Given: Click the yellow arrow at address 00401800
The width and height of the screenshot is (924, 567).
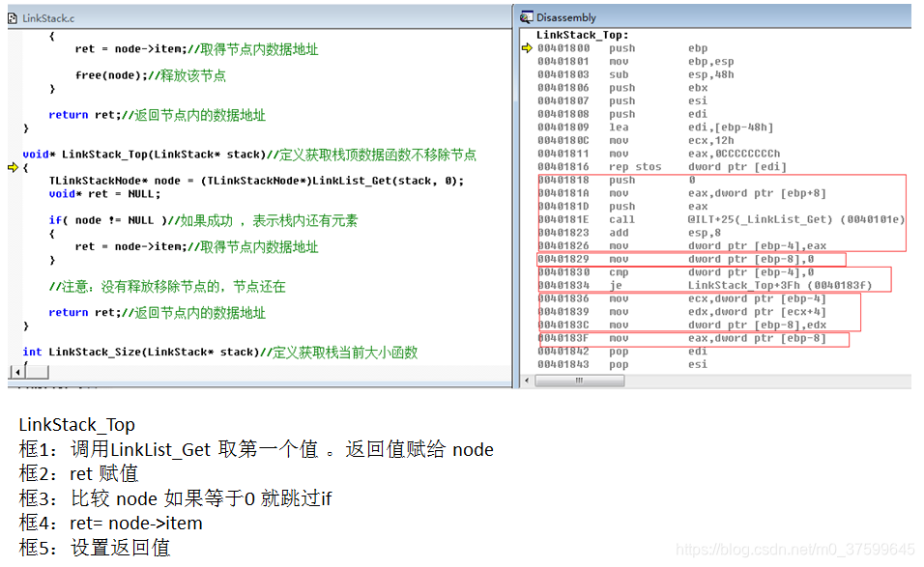Looking at the screenshot, I should [x=527, y=47].
